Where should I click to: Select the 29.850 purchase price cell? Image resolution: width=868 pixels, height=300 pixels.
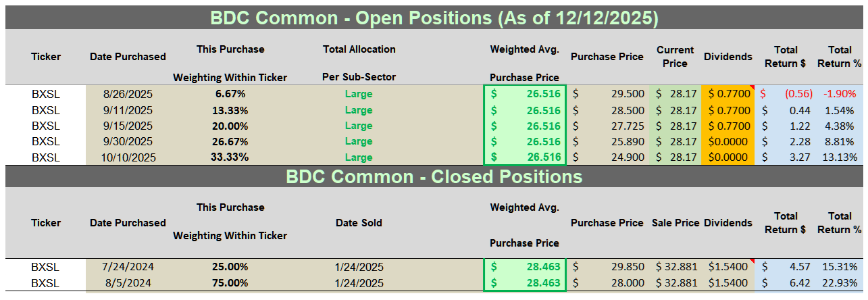[x=608, y=267]
